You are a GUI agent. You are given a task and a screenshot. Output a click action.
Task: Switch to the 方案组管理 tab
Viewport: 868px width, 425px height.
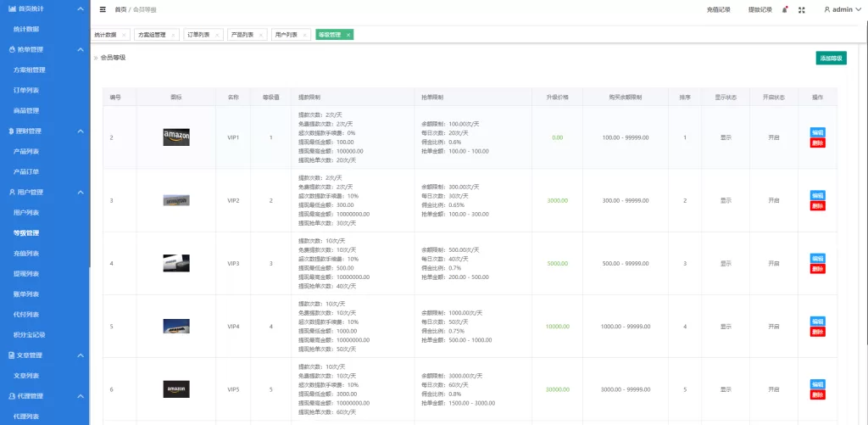(153, 35)
